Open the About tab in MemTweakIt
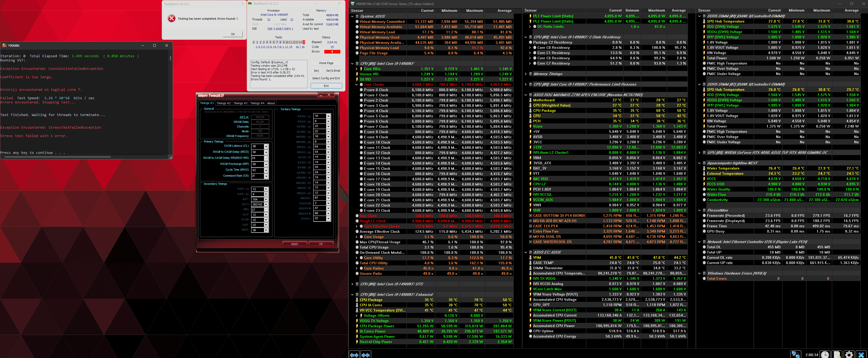868x358 pixels. 271,103
